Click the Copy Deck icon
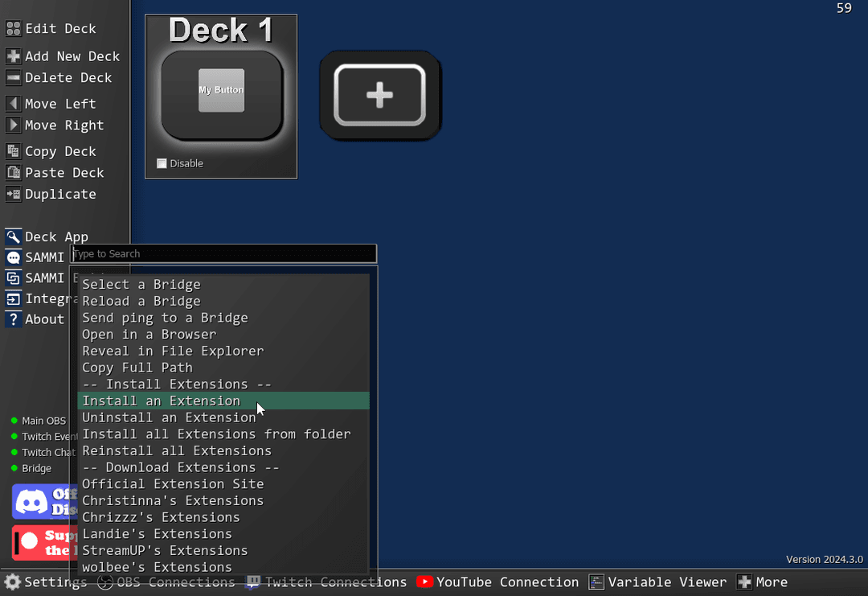This screenshot has height=596, width=868. click(14, 150)
